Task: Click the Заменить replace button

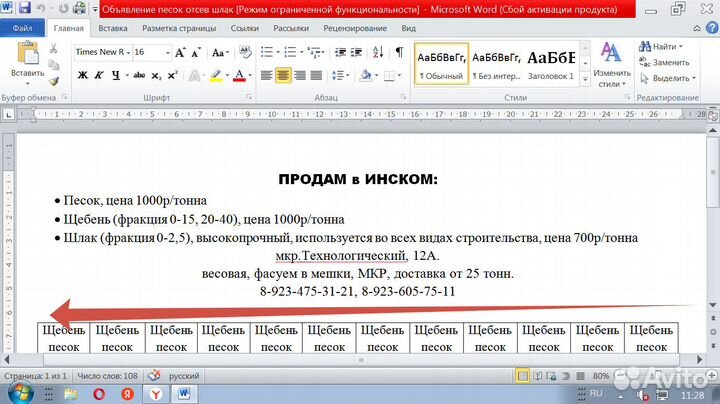Action: coord(664,62)
